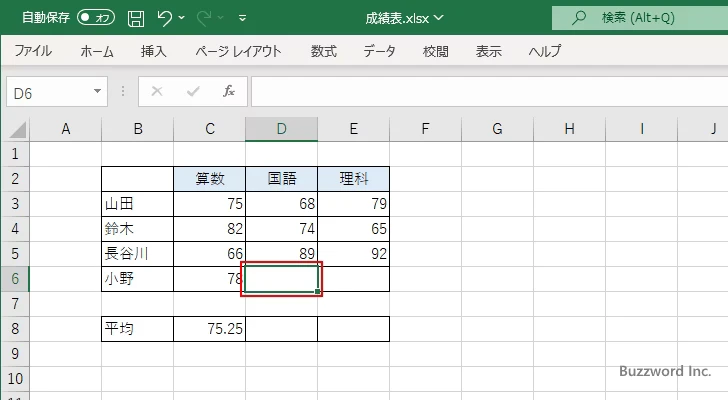Switch to the 校閲 tab
This screenshot has height=400, width=728.
[436, 51]
